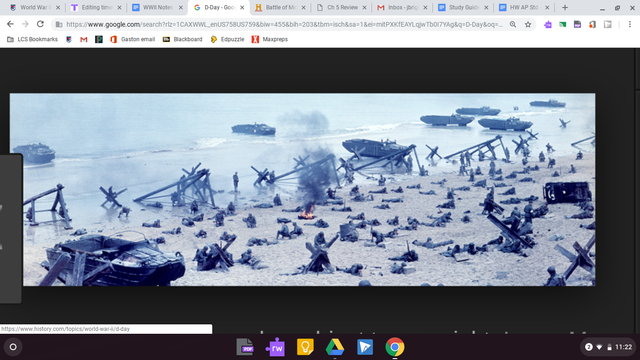Close the WWII Notes tab
Screen dimensions: 640x360
pos(181,7)
